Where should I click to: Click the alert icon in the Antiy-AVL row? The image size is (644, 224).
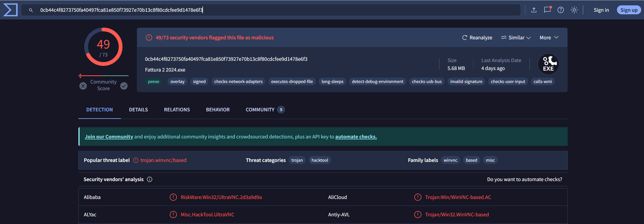pyautogui.click(x=418, y=215)
